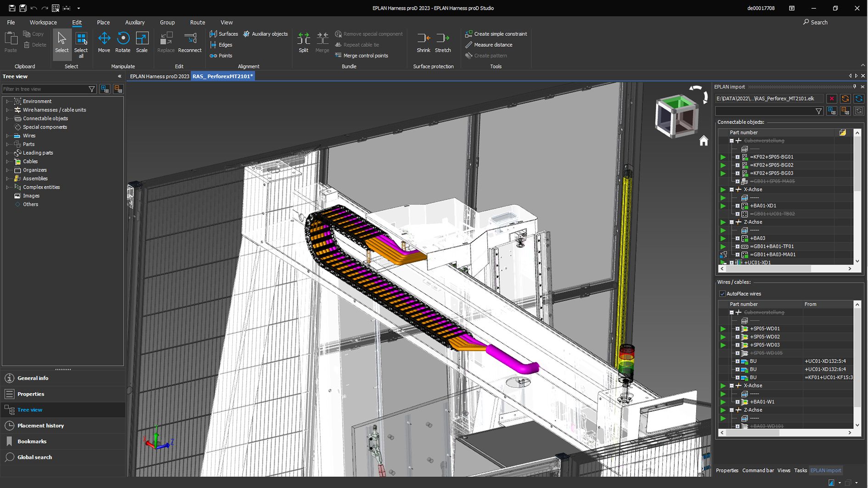Select the Move tool

(104, 42)
